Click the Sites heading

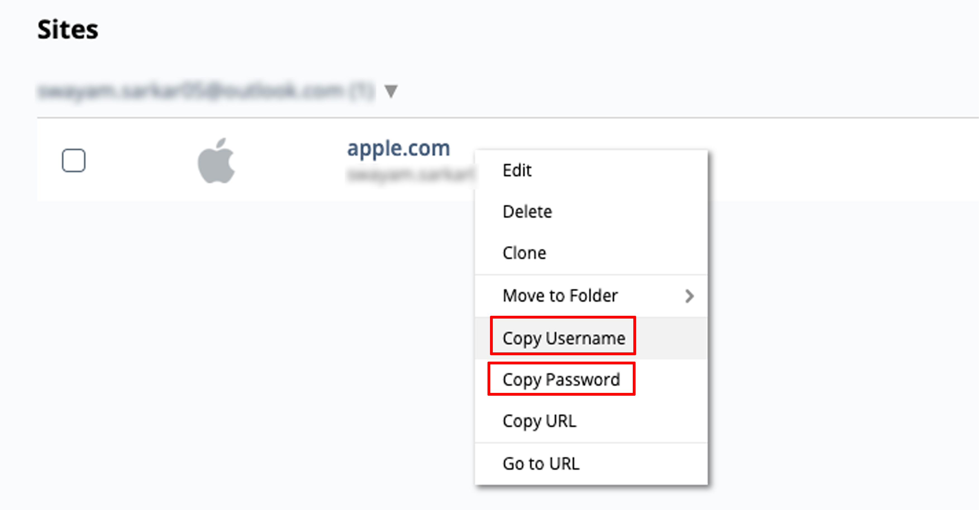tap(68, 30)
